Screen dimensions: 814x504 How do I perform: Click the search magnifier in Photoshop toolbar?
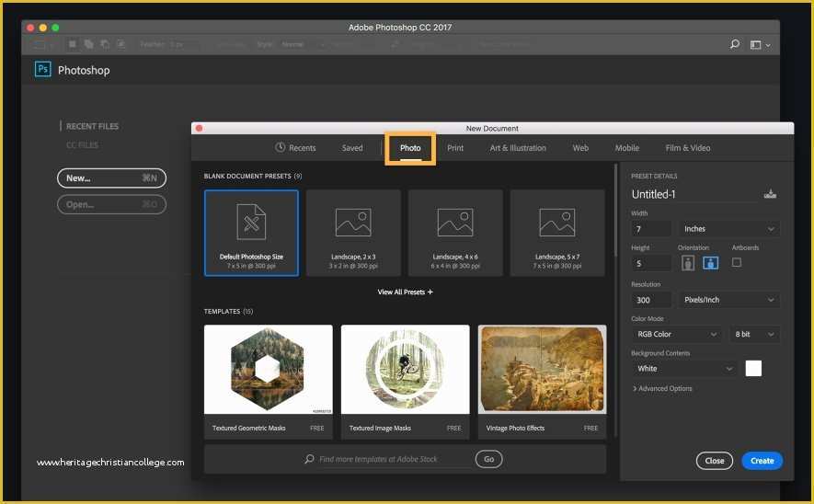click(735, 44)
